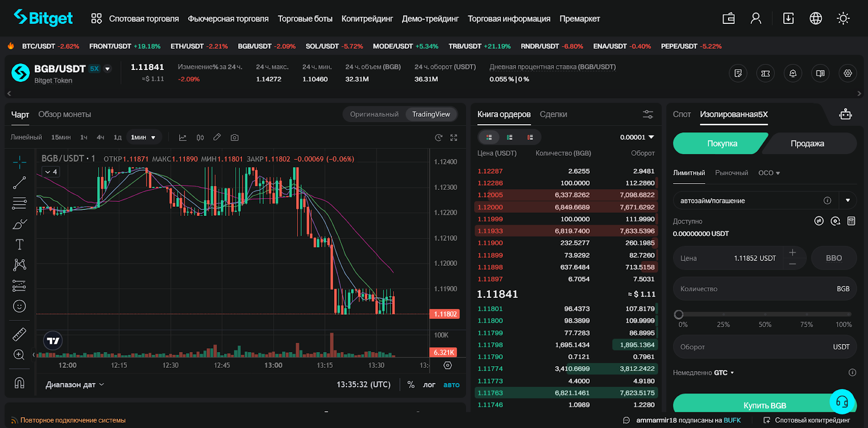Collapse the indicators legend chevron with 4

coord(50,172)
